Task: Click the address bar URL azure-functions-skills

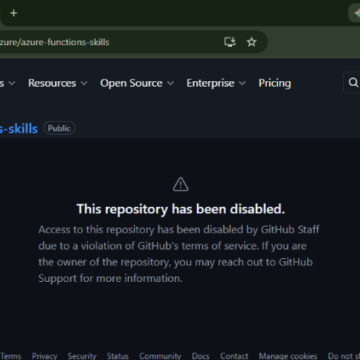Action: point(55,42)
